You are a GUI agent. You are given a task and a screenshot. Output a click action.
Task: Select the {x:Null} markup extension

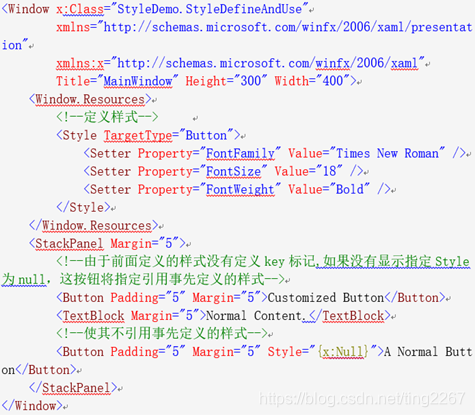(343, 351)
